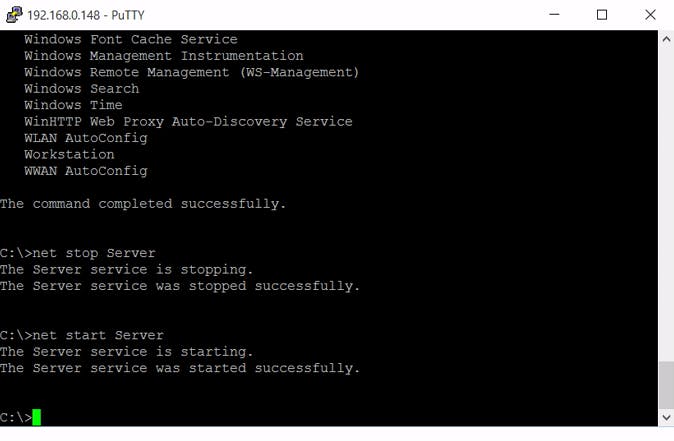This screenshot has width=674, height=441.
Task: Click the WLAN AutoConfig service entry
Action: (x=85, y=138)
